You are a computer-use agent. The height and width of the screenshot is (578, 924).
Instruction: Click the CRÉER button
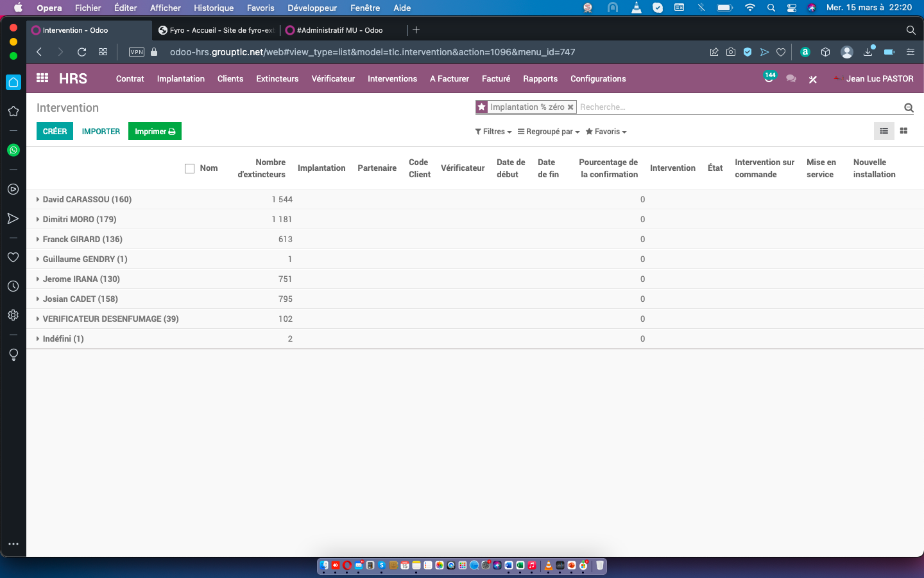pos(55,131)
